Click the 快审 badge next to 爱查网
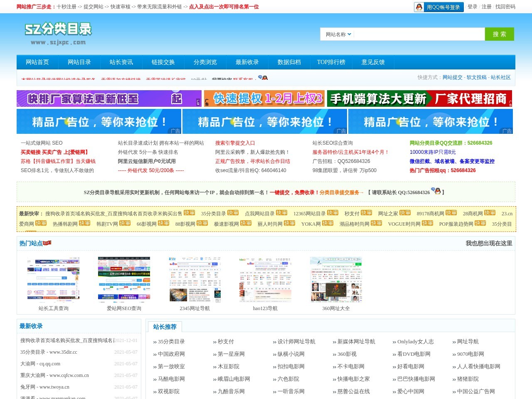 click(x=41, y=223)
